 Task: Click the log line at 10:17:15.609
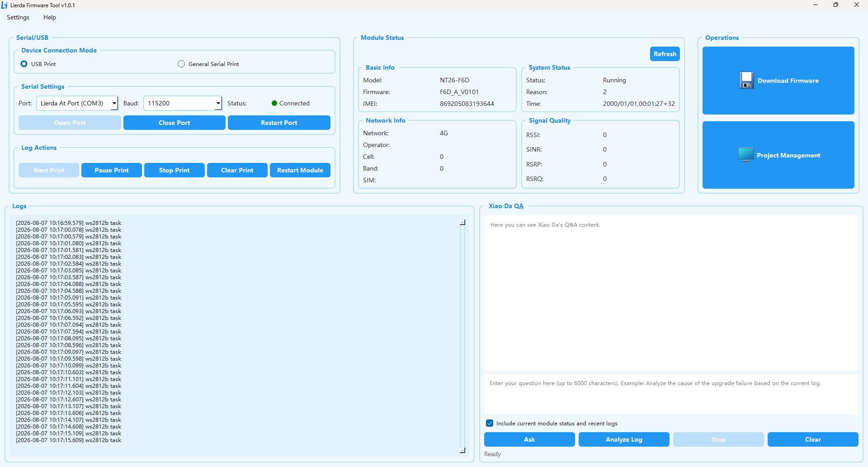69,440
